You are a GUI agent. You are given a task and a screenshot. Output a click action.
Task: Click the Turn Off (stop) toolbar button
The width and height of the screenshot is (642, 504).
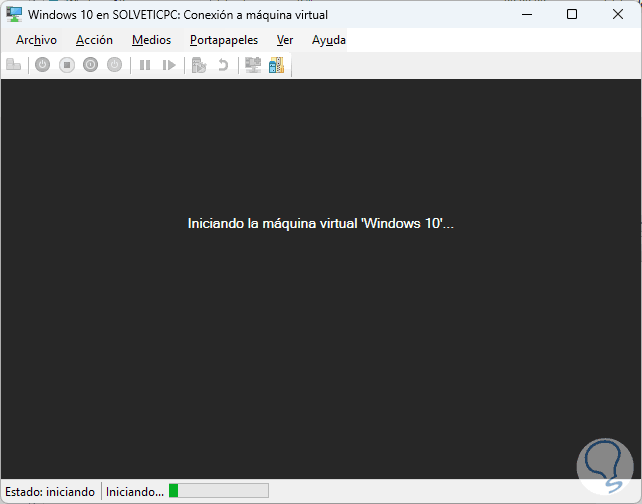pos(67,65)
